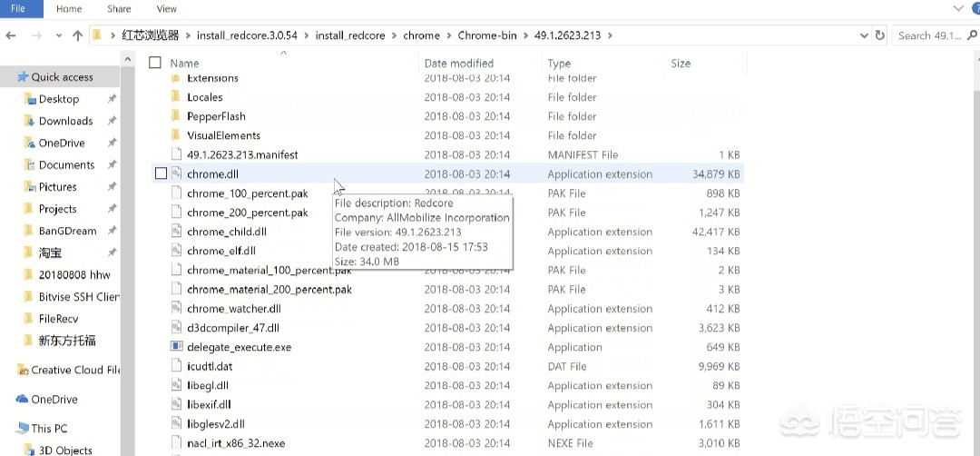Open This PC in the sidebar

(x=49, y=428)
